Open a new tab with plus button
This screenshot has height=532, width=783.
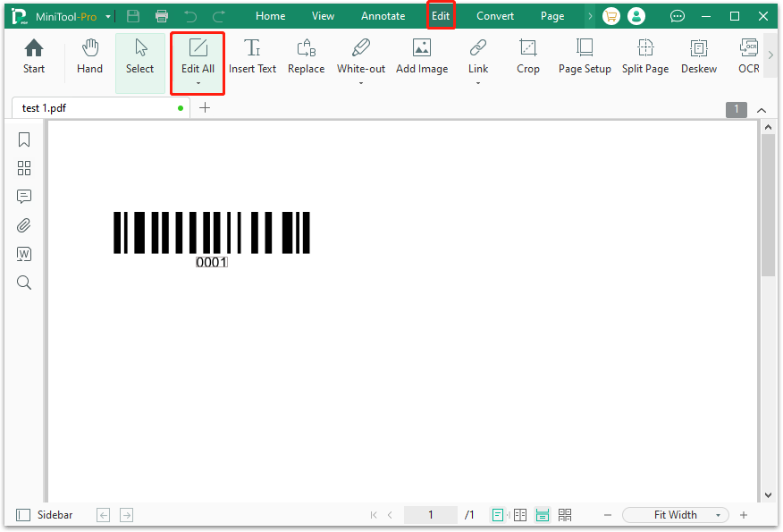pyautogui.click(x=205, y=108)
